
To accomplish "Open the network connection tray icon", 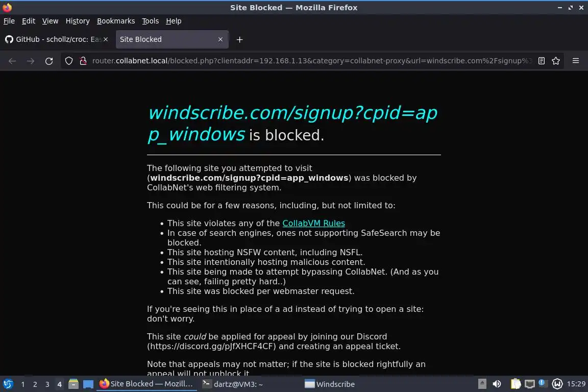I will coord(529,384).
